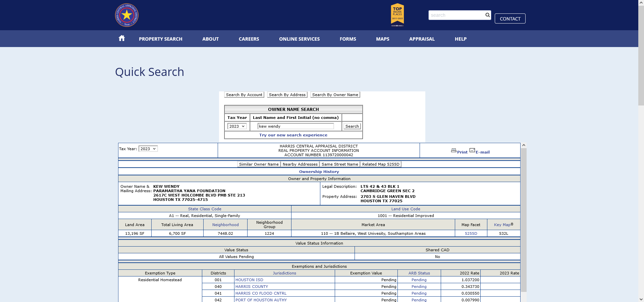644x302 pixels.
Task: Click the page scrollbar down arrow
Action: 641,299
